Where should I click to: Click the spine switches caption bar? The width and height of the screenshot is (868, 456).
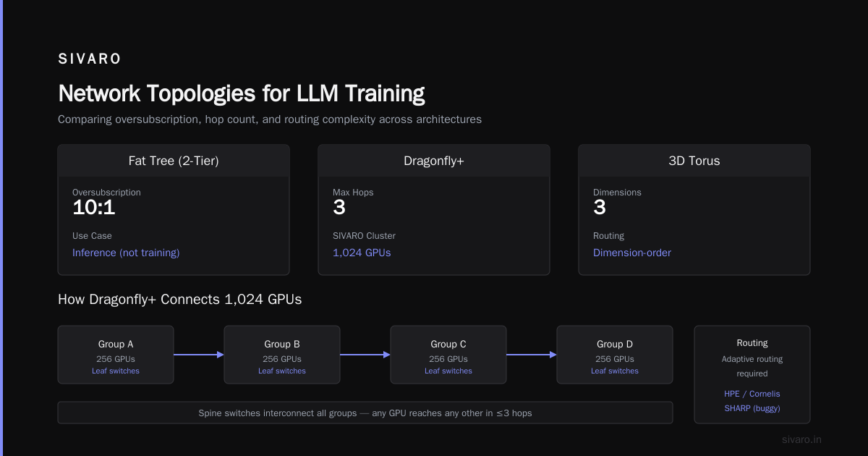coord(365,413)
